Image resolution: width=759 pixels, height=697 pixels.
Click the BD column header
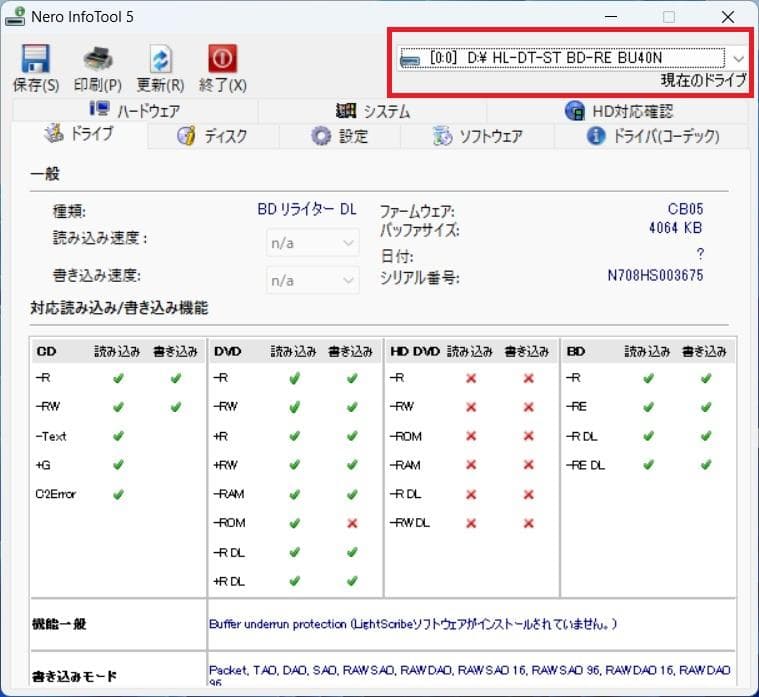(576, 351)
